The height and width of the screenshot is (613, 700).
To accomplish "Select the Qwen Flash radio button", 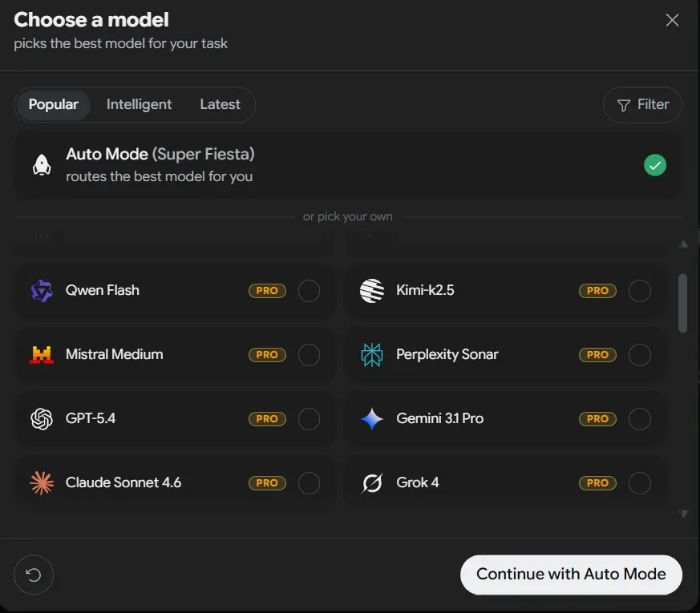I will (x=309, y=291).
